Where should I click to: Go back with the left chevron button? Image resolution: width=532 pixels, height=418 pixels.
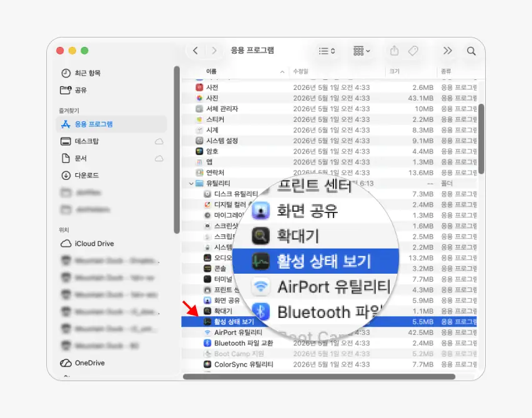pos(195,51)
